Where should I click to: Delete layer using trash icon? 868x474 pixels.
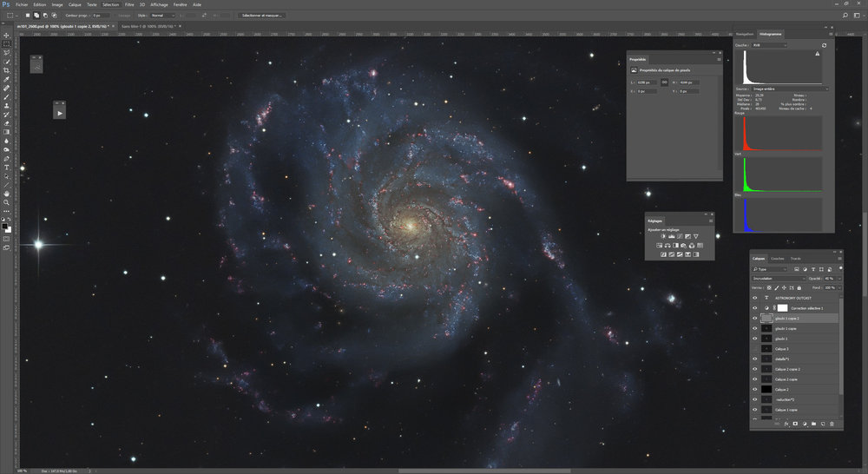click(832, 424)
